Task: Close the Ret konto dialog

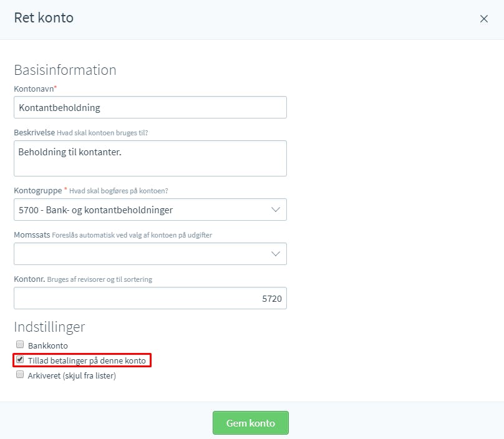Action: (x=484, y=19)
